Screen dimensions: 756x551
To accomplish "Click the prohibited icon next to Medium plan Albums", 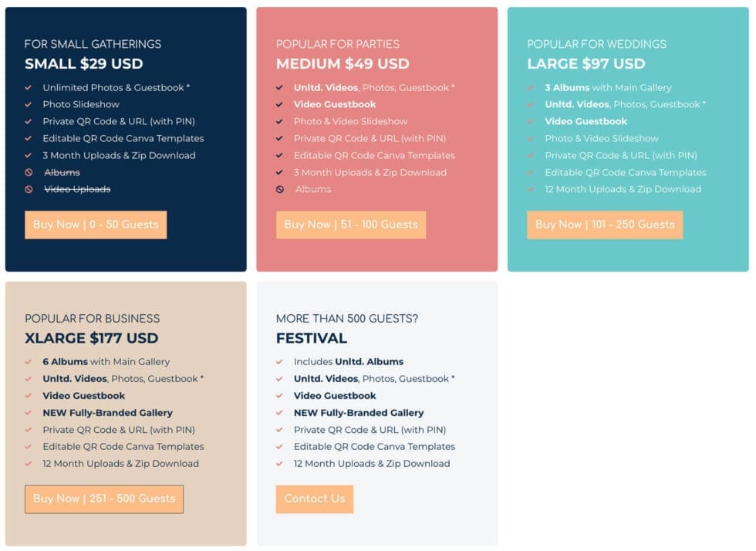I will pos(280,190).
